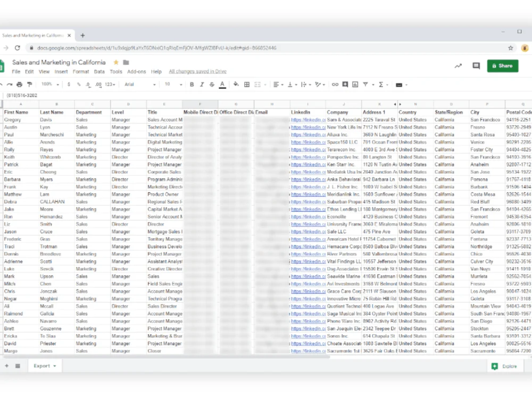Click the green Share button
Viewport: 532px width, 399px height.
502,65
